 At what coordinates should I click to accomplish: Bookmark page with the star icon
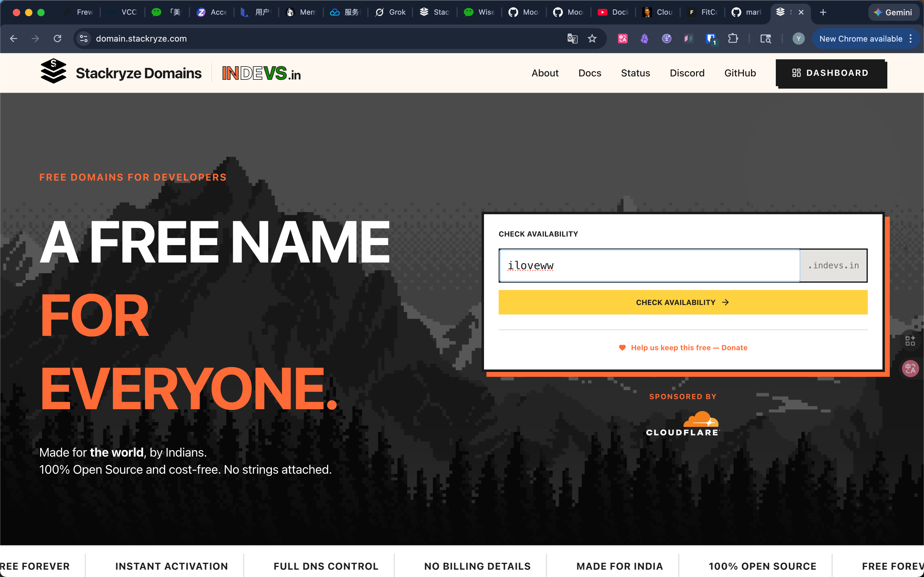(x=592, y=39)
